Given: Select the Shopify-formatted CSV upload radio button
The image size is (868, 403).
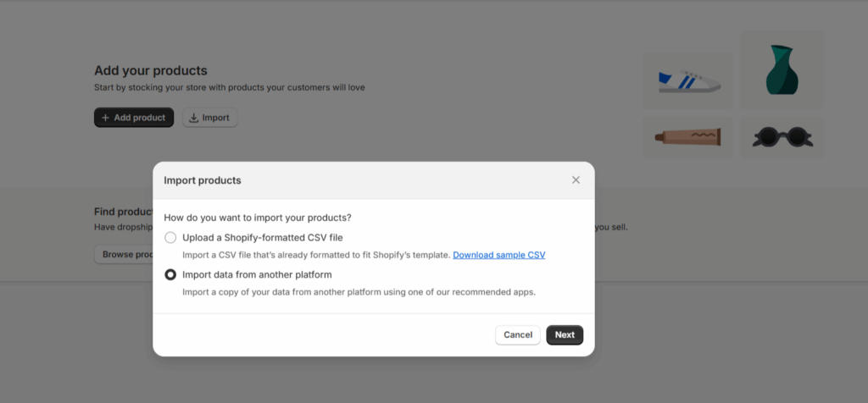Looking at the screenshot, I should (x=170, y=238).
